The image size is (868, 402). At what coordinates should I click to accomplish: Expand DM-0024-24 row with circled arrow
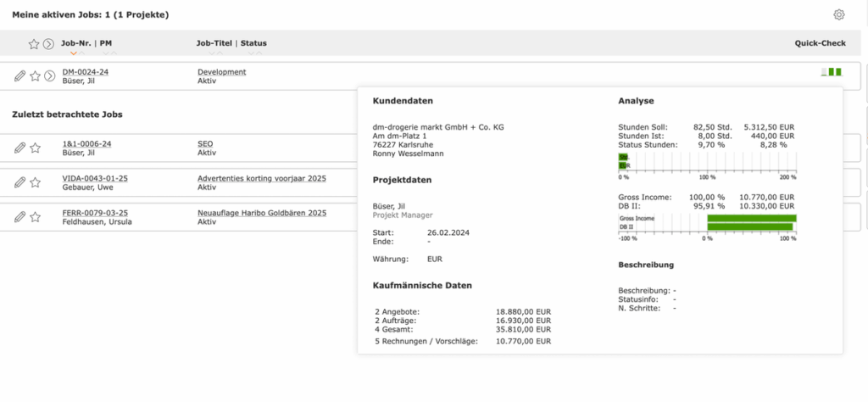tap(50, 75)
